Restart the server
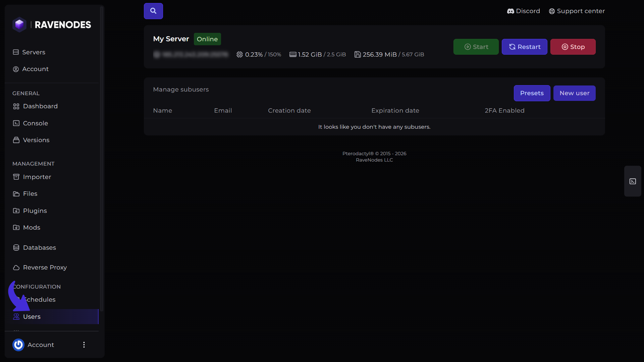The width and height of the screenshot is (644, 362). point(525,47)
